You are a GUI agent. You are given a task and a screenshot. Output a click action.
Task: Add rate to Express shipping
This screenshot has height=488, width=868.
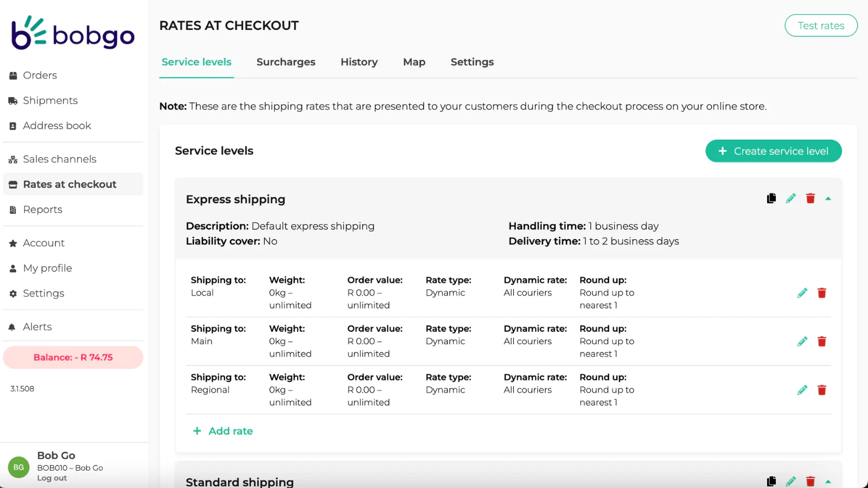(223, 431)
